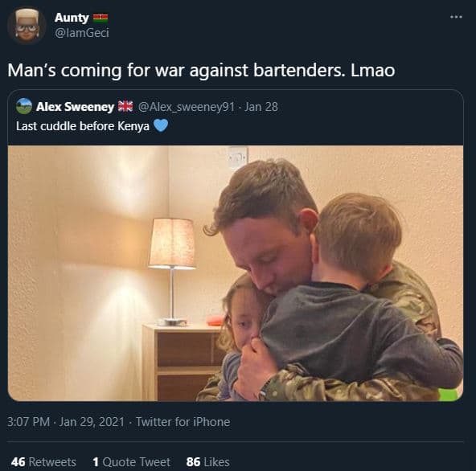Click the Aunty display name
The width and height of the screenshot is (476, 471).
click(72, 18)
